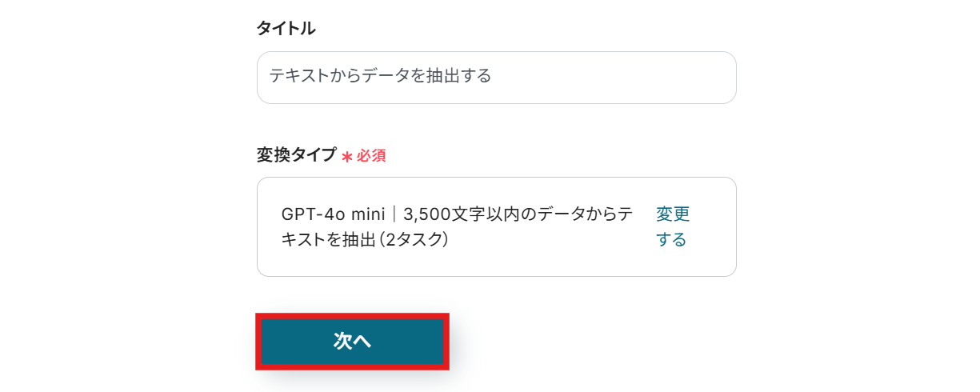Select the title textbox containing テキストからデータを抽出する
This screenshot has width=980, height=392.
pyautogui.click(x=496, y=78)
